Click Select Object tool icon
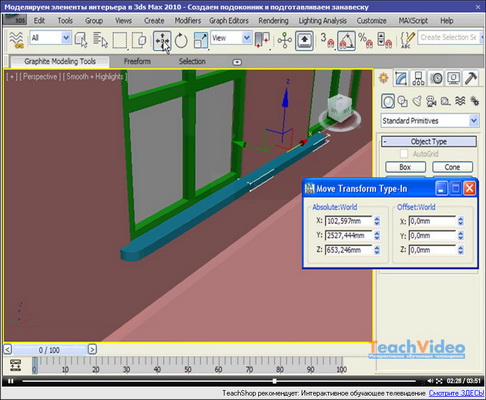486x400 pixels. [81, 40]
